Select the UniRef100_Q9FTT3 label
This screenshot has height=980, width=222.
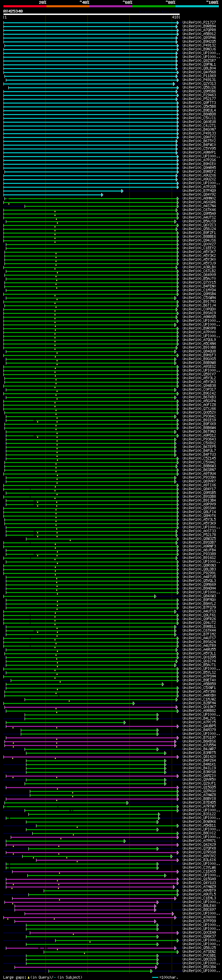[x=199, y=102]
